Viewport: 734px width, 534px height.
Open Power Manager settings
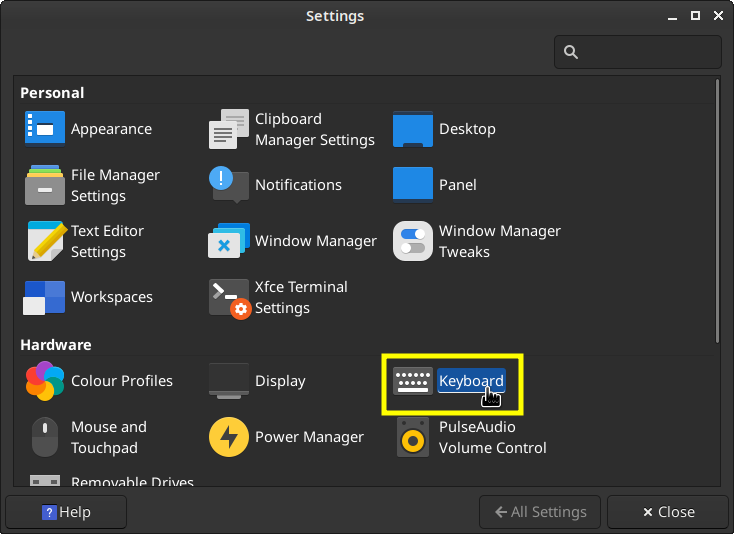point(229,437)
